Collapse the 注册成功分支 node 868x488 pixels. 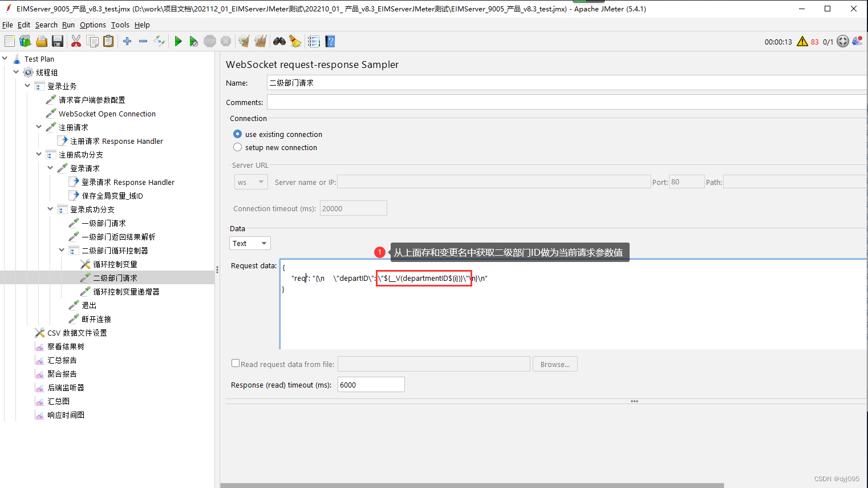[x=39, y=154]
